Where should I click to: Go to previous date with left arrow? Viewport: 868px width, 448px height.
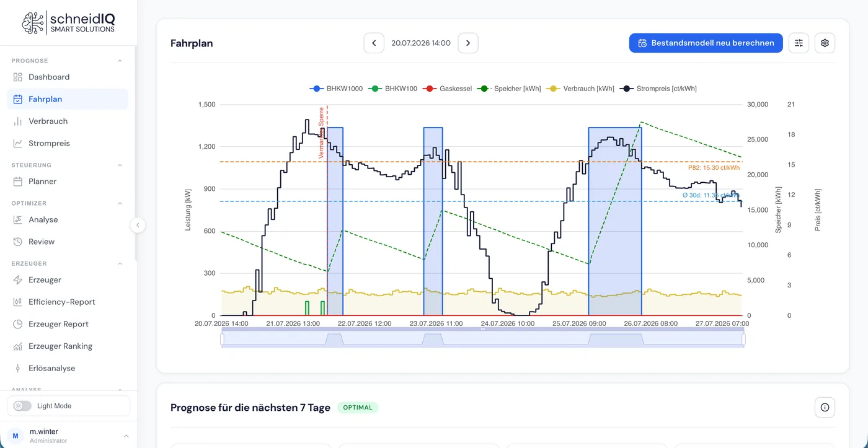coord(374,43)
